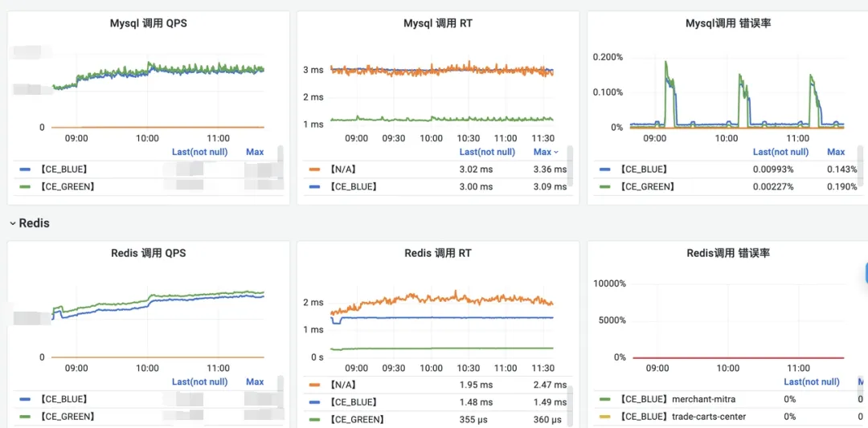Sort by Max in Mysql 调用 RT legend
Viewport: 868px width, 428px height.
point(546,152)
